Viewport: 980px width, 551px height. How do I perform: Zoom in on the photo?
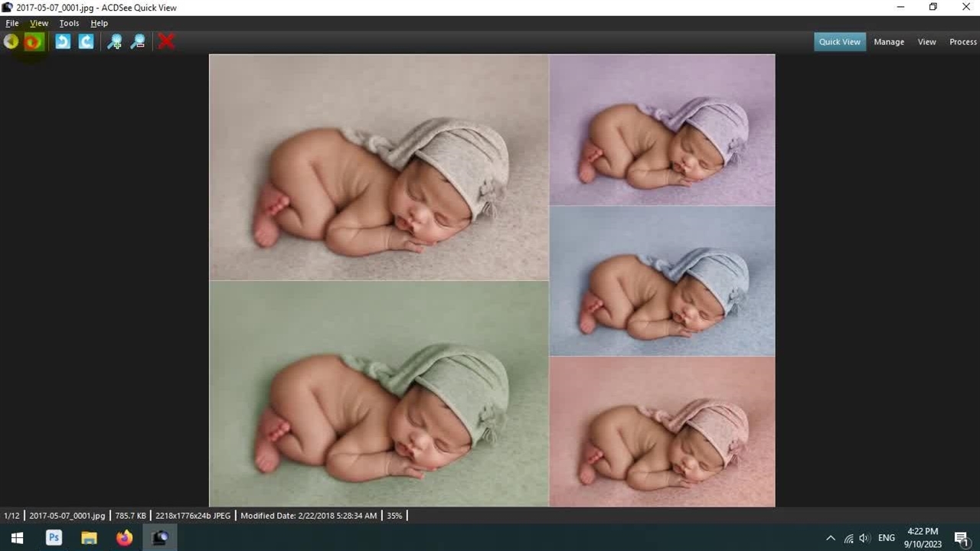(114, 42)
